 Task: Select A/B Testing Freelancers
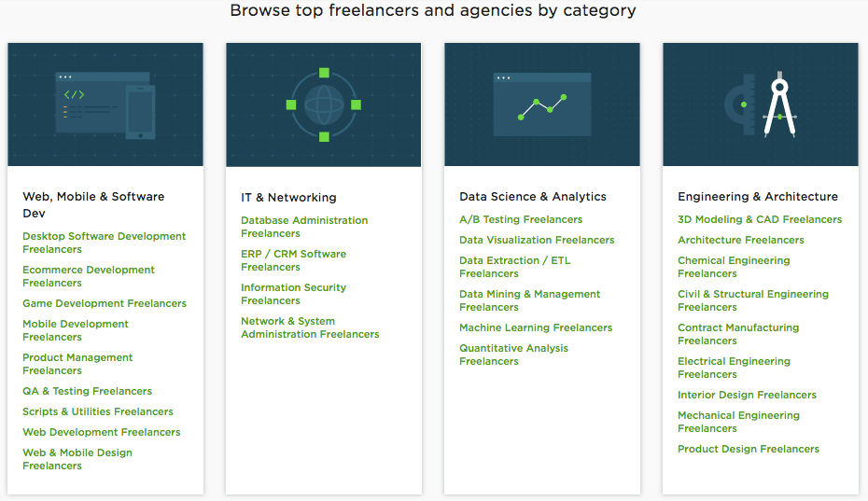521,220
